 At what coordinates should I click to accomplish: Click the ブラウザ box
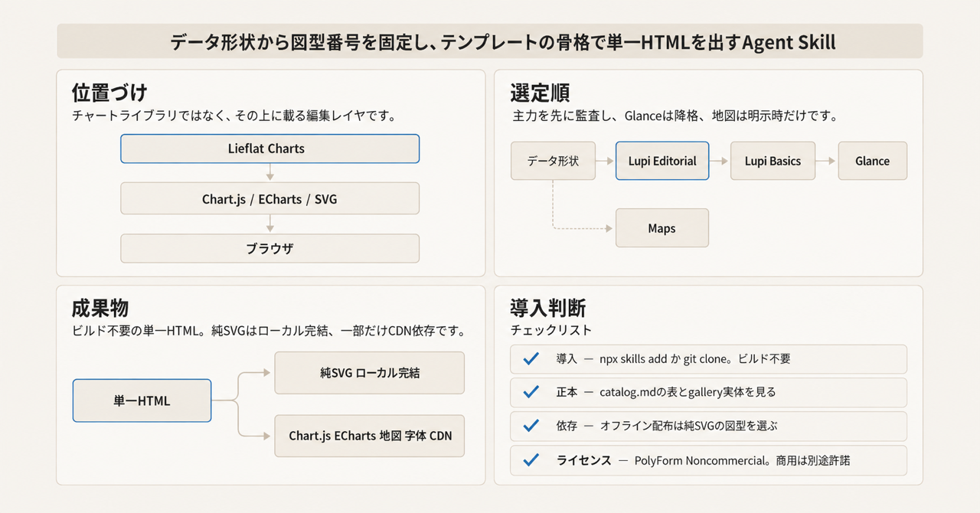[269, 248]
